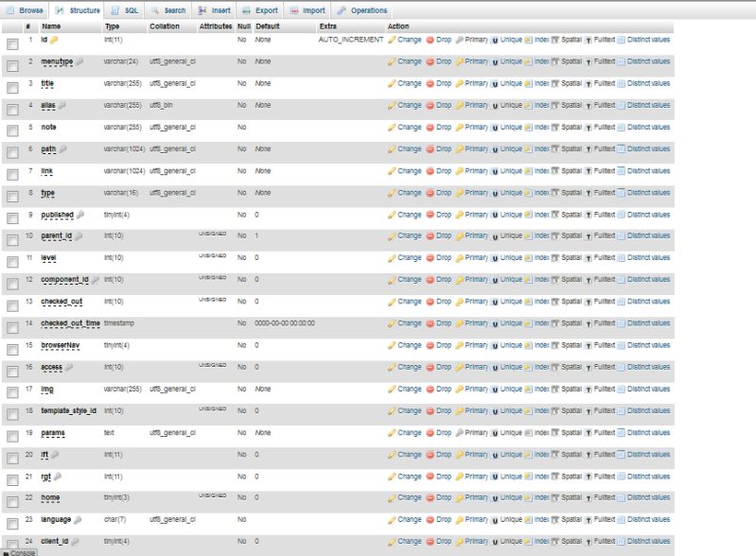Click Distinct values link for home row

[x=648, y=497]
